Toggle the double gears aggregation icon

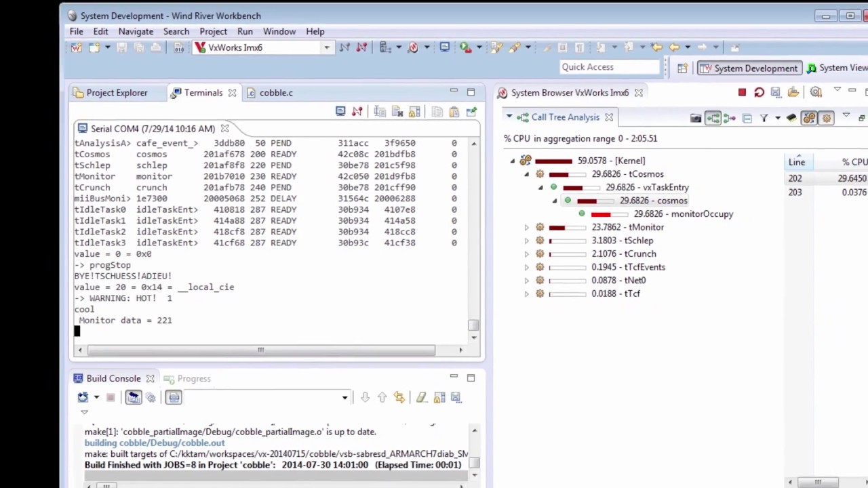[809, 118]
